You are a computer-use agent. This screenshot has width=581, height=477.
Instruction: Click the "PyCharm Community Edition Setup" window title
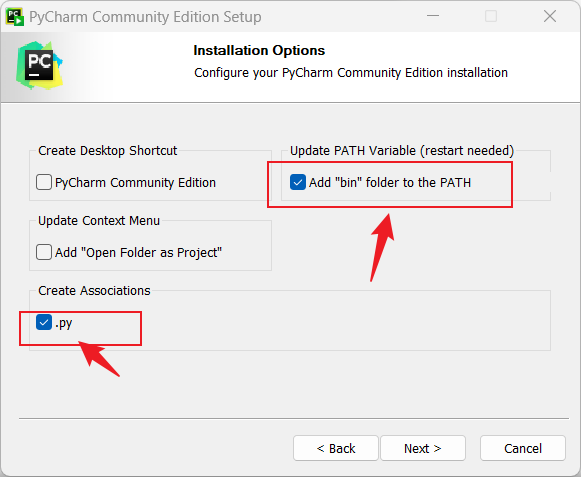coord(145,17)
